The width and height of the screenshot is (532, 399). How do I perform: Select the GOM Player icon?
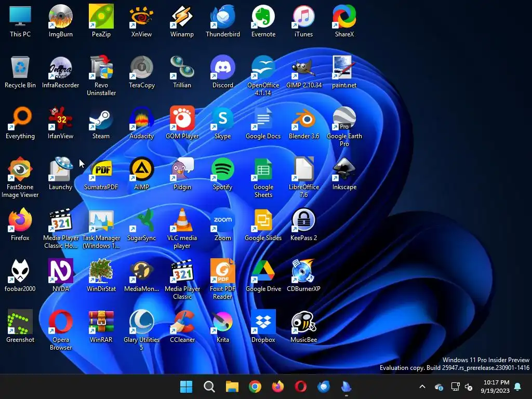(182, 118)
